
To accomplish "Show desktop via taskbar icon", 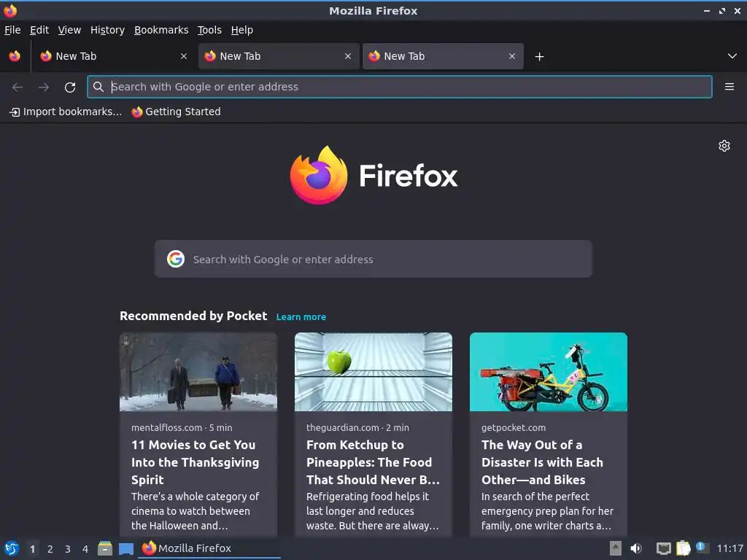I will pos(126,548).
